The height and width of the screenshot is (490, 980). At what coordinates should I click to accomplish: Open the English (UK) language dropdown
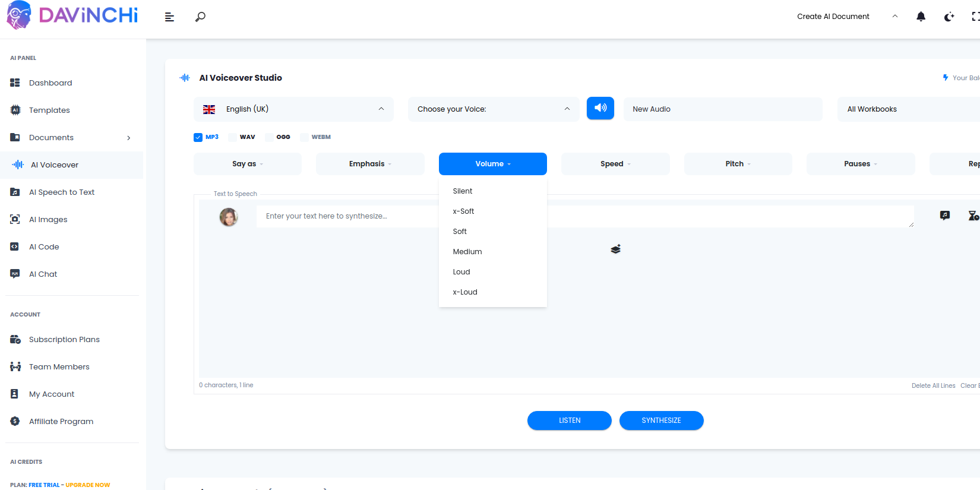[x=293, y=109]
